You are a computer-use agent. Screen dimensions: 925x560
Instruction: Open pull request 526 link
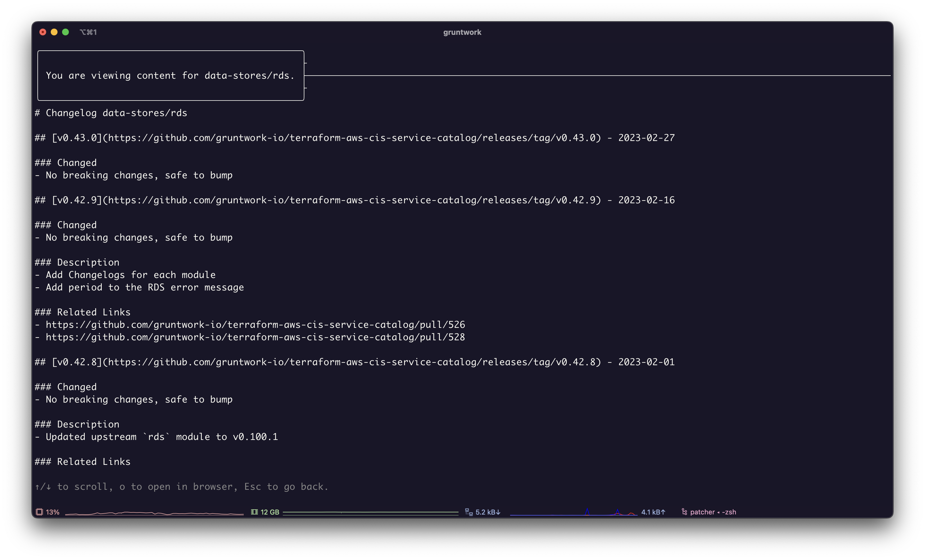[255, 324]
